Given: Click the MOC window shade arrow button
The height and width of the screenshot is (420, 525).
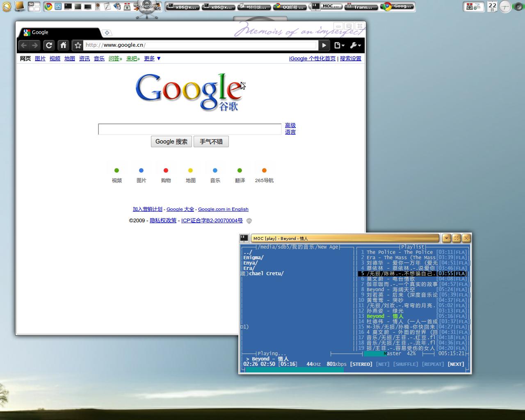Looking at the screenshot, I should pos(446,238).
